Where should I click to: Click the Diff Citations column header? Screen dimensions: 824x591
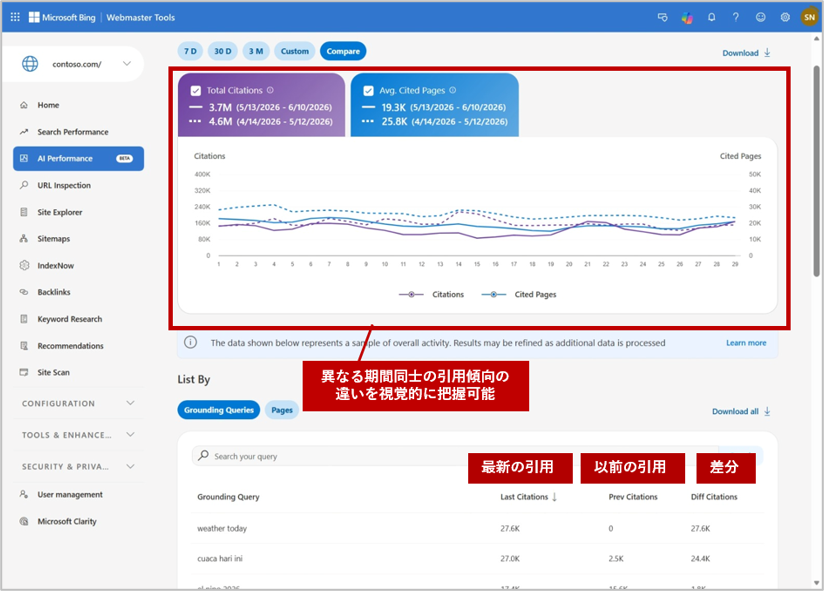point(714,496)
